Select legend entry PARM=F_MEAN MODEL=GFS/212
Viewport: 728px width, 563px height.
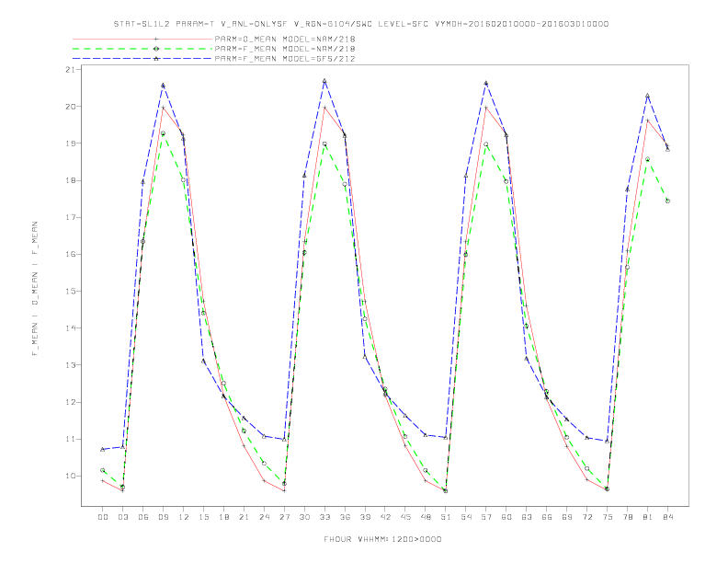click(x=285, y=59)
